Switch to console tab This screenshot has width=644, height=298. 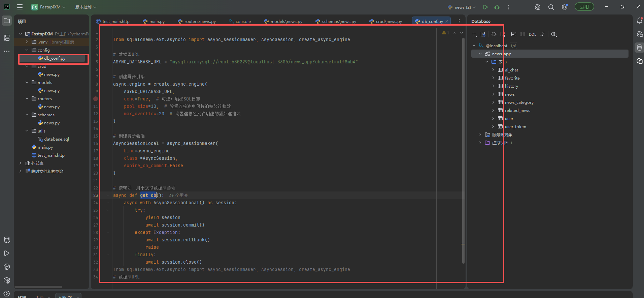pos(240,21)
